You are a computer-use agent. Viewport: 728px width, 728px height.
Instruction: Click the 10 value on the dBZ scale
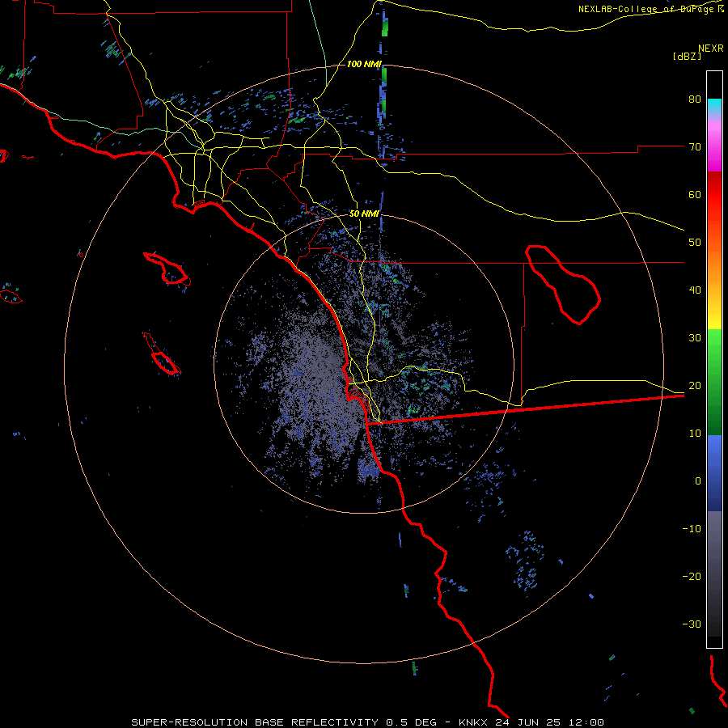click(695, 434)
